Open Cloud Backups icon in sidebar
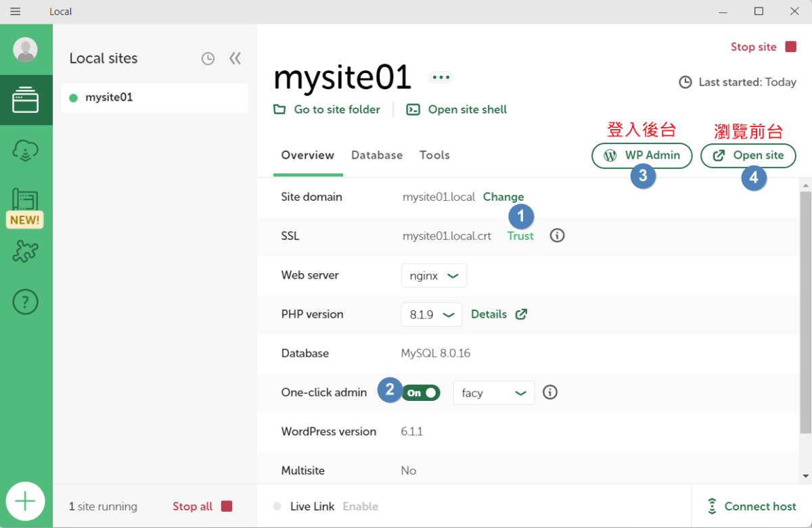The image size is (812, 528). (26, 151)
